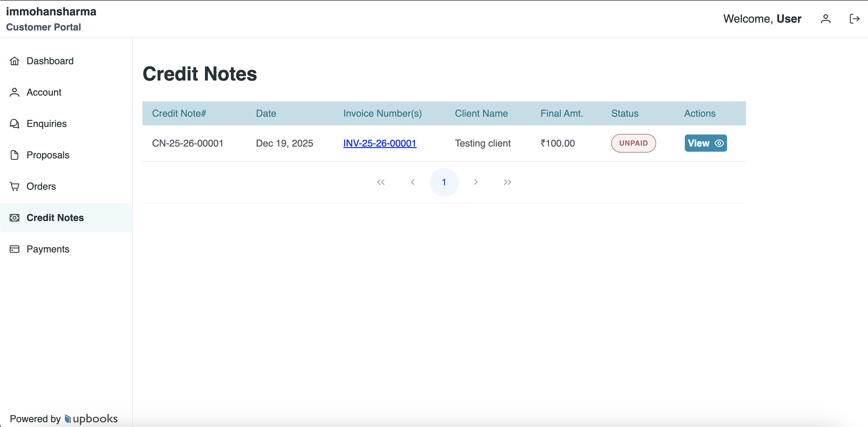Jump to last page with double chevron

[507, 182]
